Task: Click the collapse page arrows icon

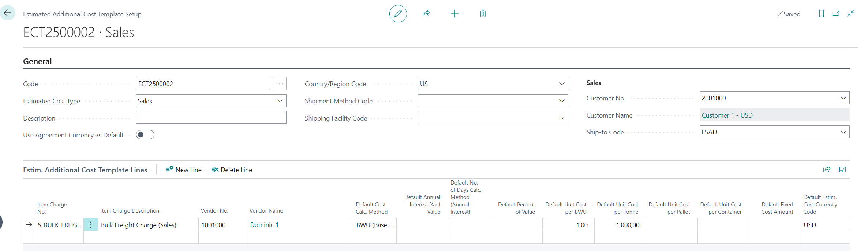Action: 851,14
